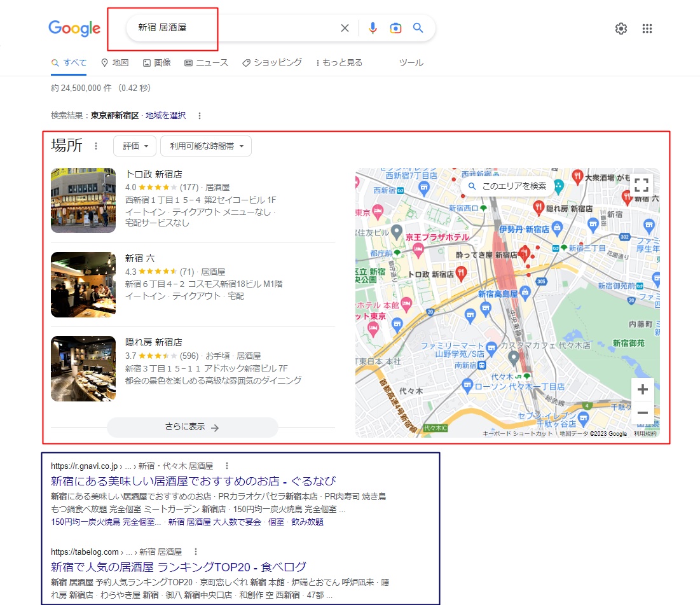Click the トロ政 新宿店 map pin
Image resolution: width=700 pixels, height=605 pixels.
point(461,272)
